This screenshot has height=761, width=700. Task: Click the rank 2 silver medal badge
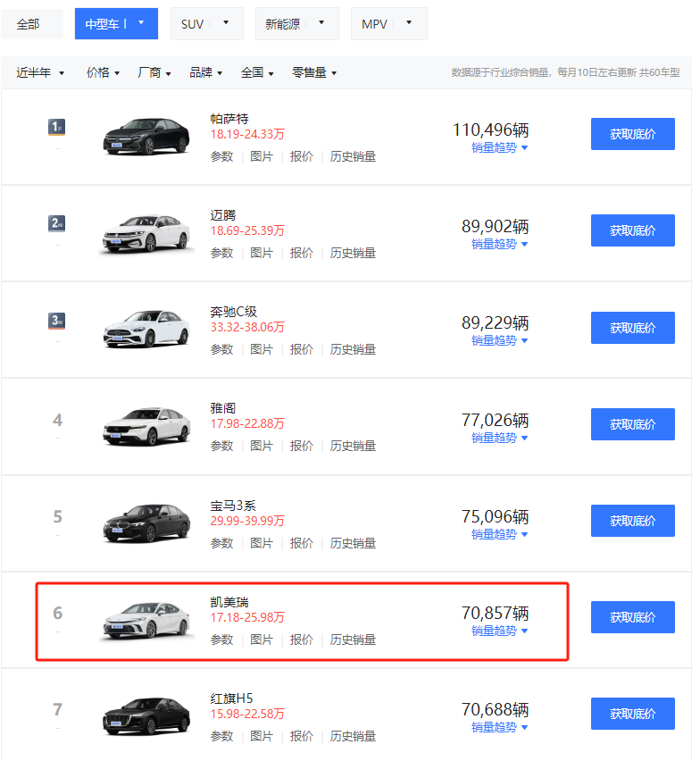tap(56, 224)
